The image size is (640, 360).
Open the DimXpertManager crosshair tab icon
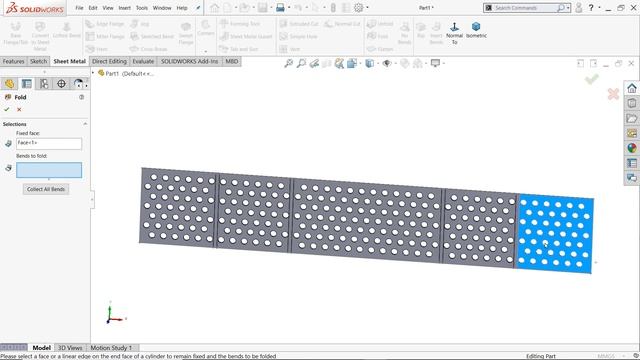click(61, 84)
